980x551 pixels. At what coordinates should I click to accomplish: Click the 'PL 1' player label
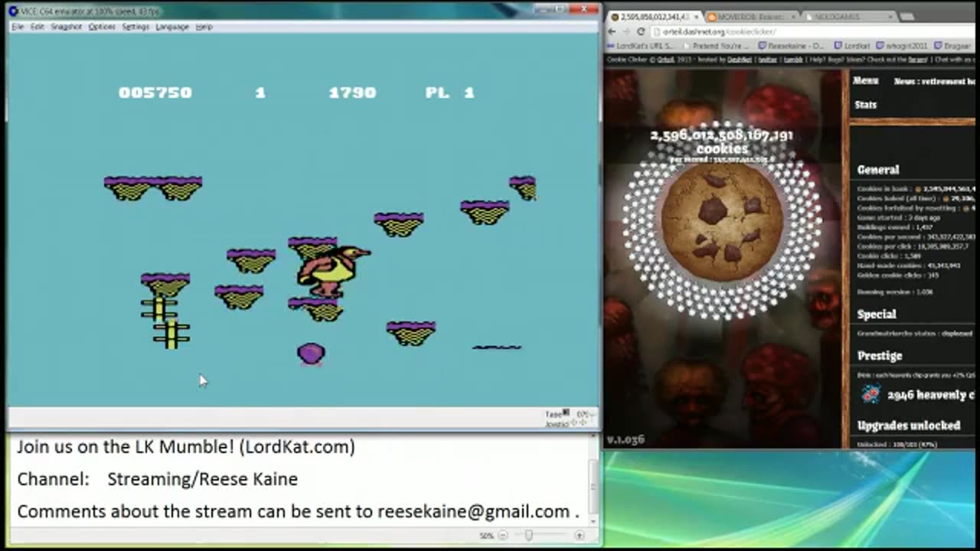click(450, 93)
